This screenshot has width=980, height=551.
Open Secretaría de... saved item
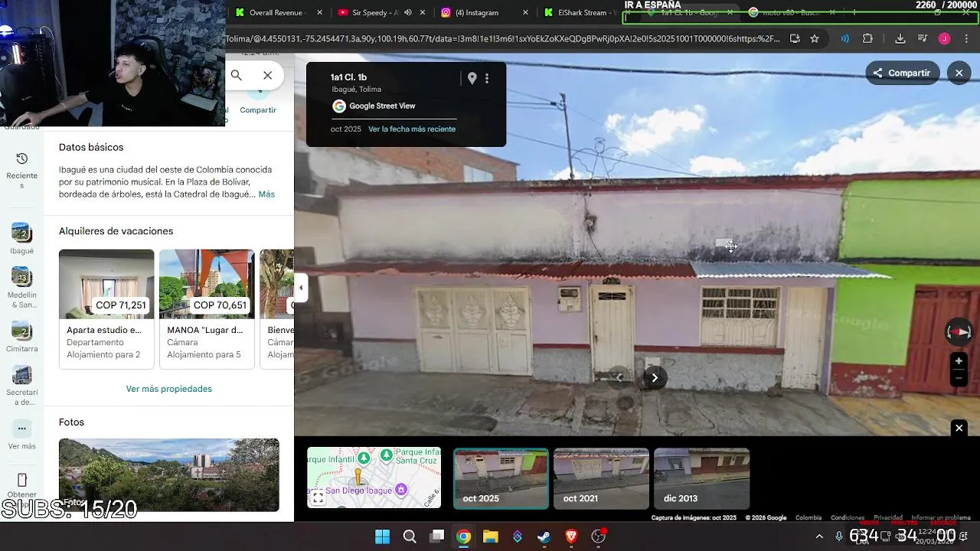[22, 386]
